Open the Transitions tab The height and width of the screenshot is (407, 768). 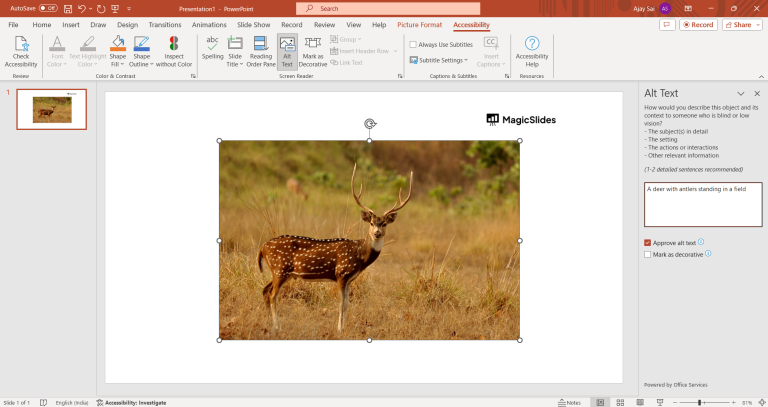(x=165, y=24)
